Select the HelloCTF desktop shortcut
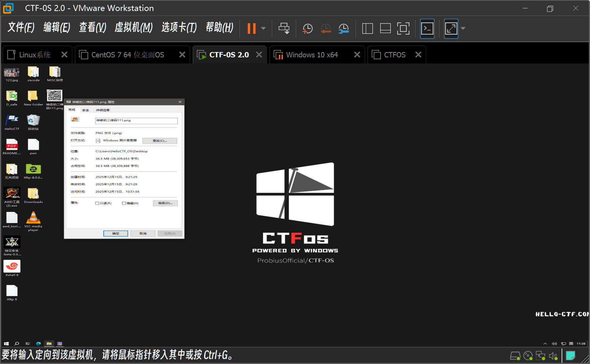The width and height of the screenshot is (590, 364). point(12,123)
